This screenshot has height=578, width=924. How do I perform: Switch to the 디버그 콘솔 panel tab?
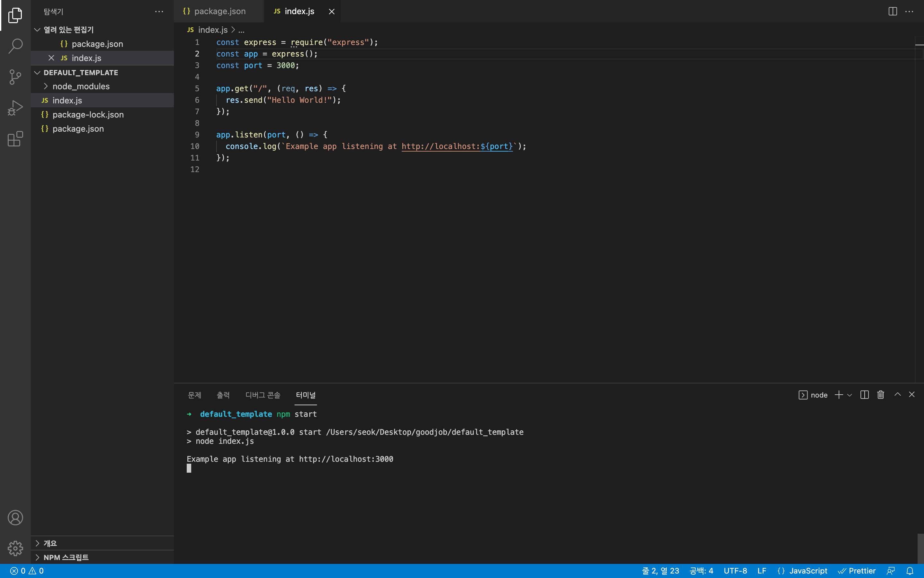point(263,395)
